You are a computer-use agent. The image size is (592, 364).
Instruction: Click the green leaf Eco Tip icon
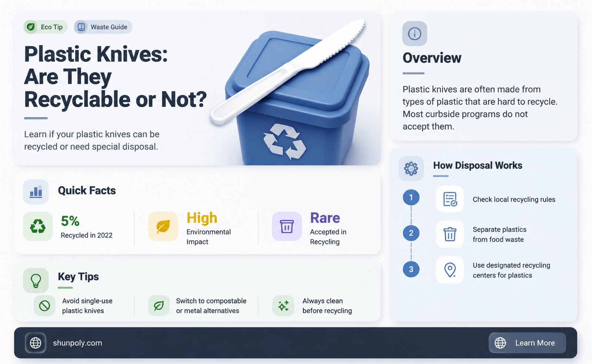click(31, 27)
